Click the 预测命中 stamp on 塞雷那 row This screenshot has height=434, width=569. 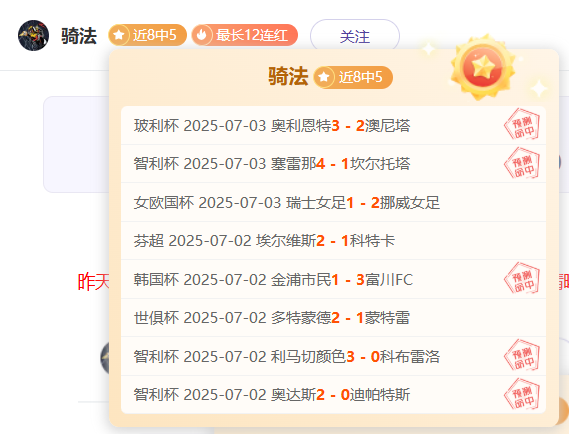click(522, 163)
